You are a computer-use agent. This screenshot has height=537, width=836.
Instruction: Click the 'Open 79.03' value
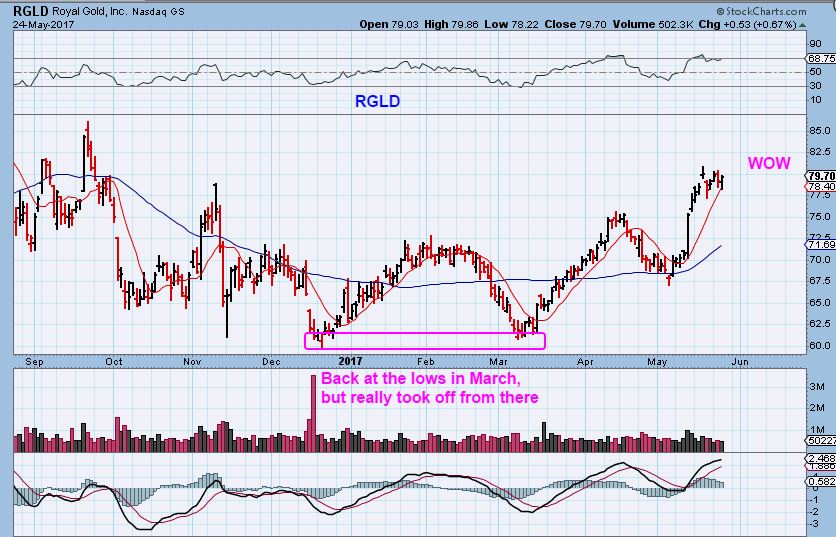tap(389, 25)
